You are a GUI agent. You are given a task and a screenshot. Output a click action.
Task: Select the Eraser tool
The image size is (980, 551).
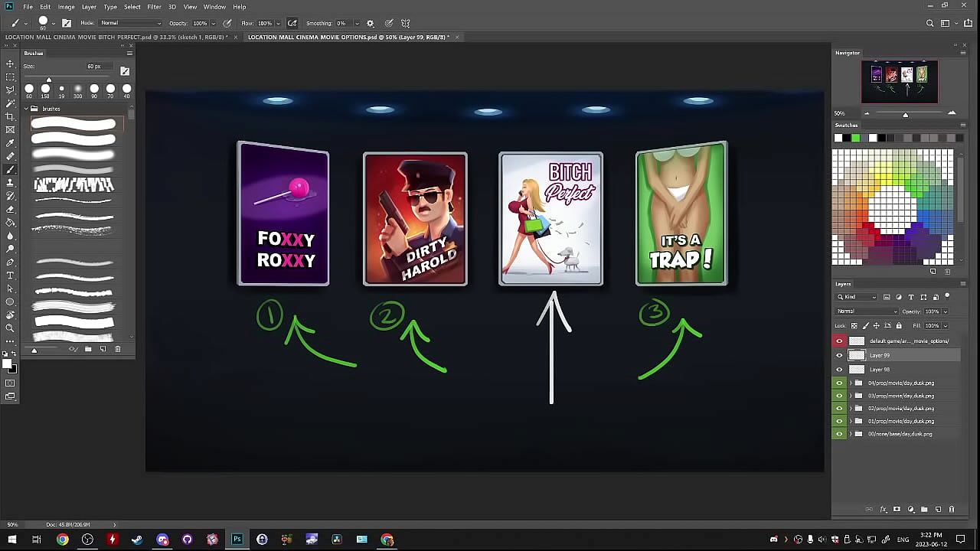click(10, 209)
